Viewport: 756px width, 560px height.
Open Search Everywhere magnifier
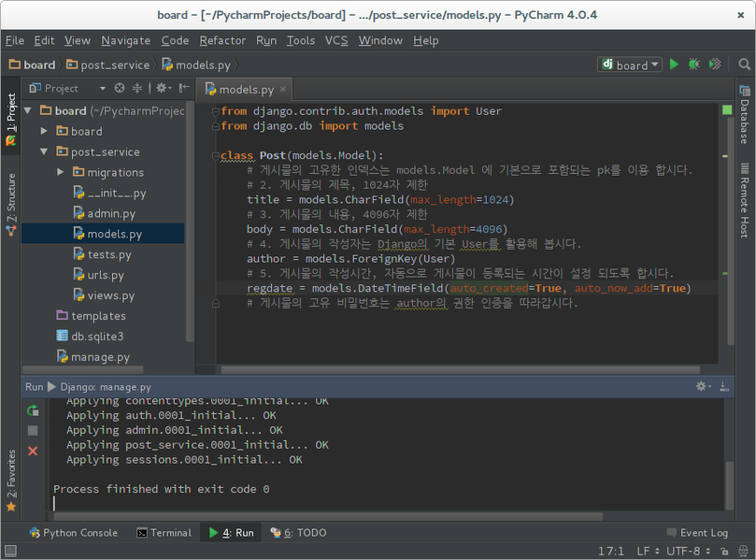pyautogui.click(x=744, y=65)
